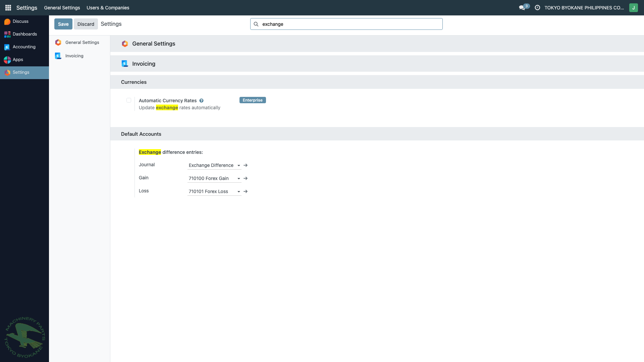Click the help icon beside Automatic Currency Rates

tap(202, 101)
